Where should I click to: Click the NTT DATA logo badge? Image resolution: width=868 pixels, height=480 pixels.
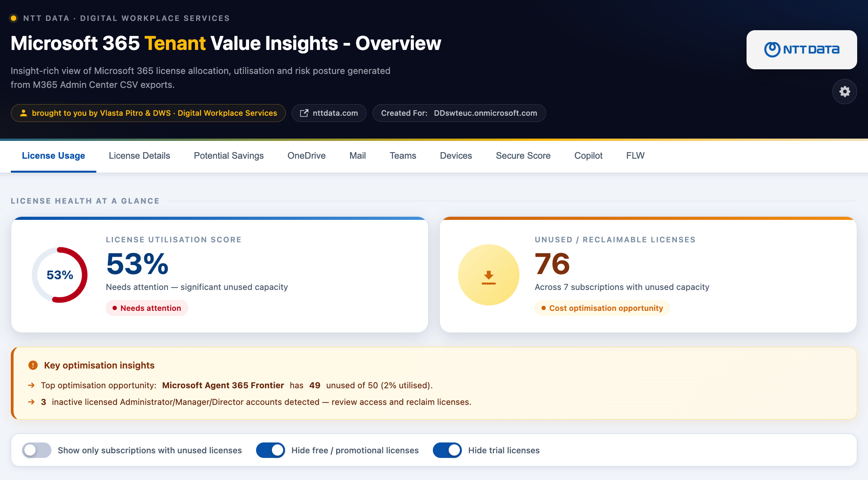coord(801,50)
